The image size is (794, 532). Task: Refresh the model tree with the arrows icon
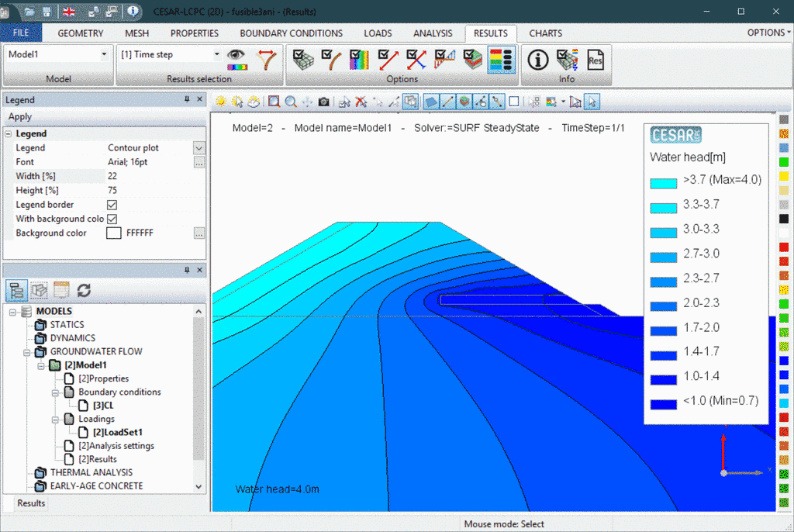84,290
